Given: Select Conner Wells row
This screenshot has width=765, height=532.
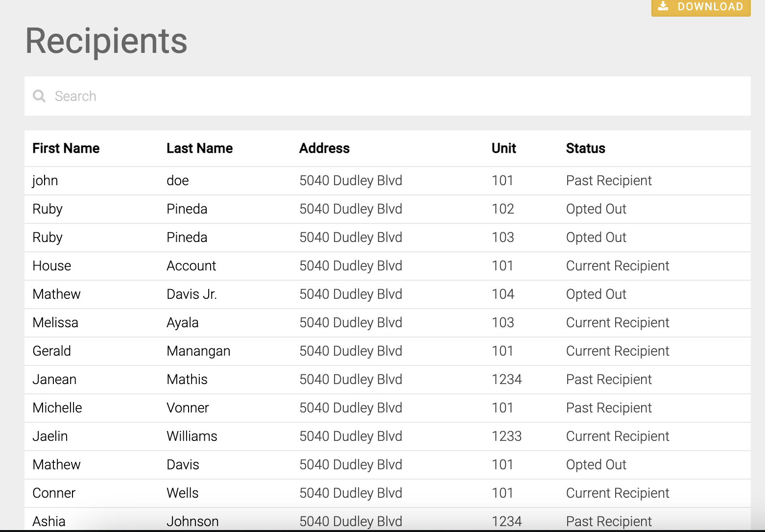Looking at the screenshot, I should click(x=387, y=493).
